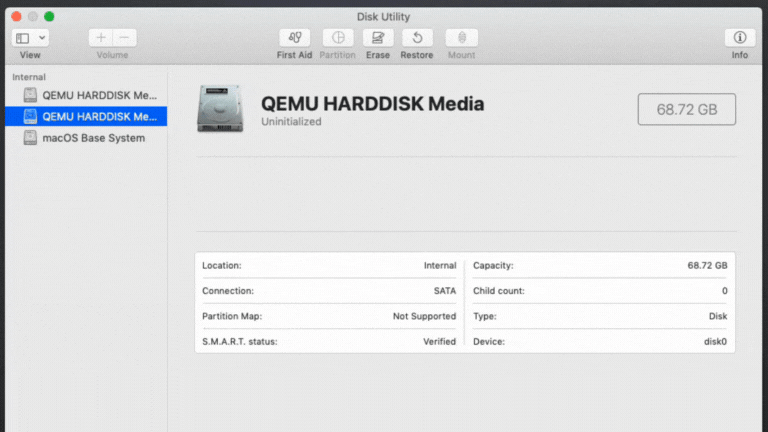Image resolution: width=768 pixels, height=432 pixels.
Task: Click the large hard disk image
Action: tap(220, 108)
